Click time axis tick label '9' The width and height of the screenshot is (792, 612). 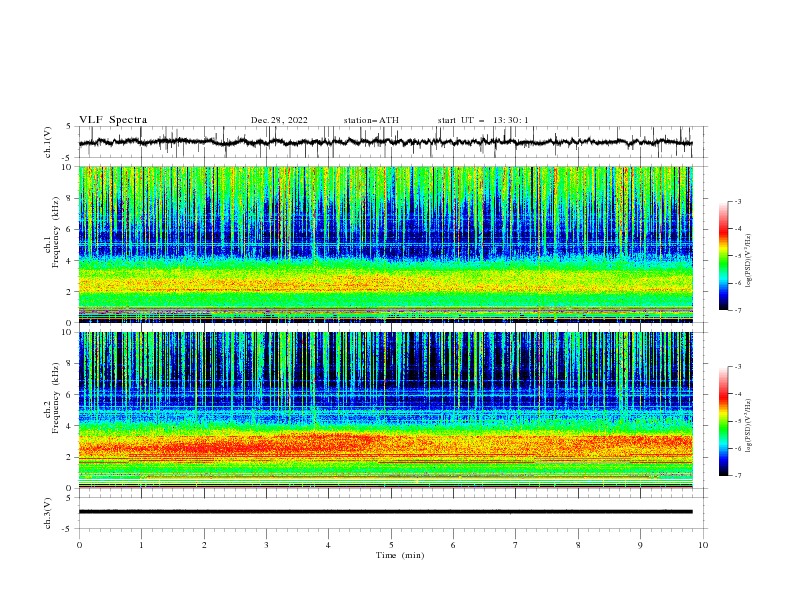click(640, 545)
